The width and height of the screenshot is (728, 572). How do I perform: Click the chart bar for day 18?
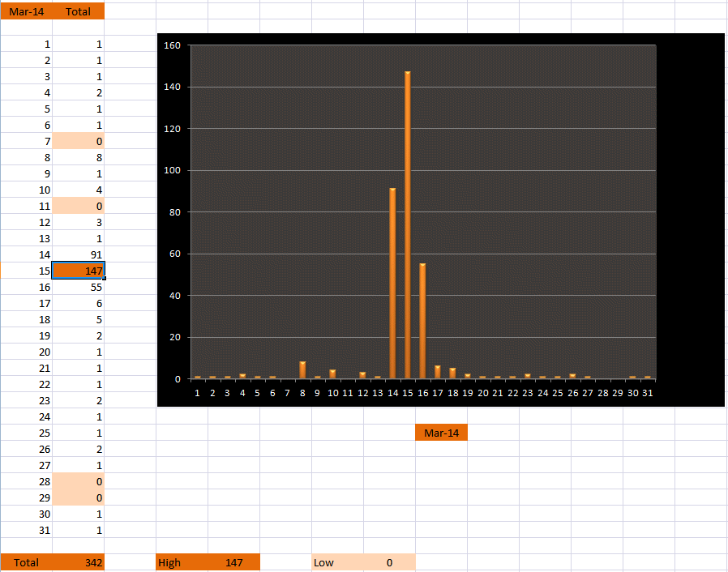pyautogui.click(x=452, y=373)
